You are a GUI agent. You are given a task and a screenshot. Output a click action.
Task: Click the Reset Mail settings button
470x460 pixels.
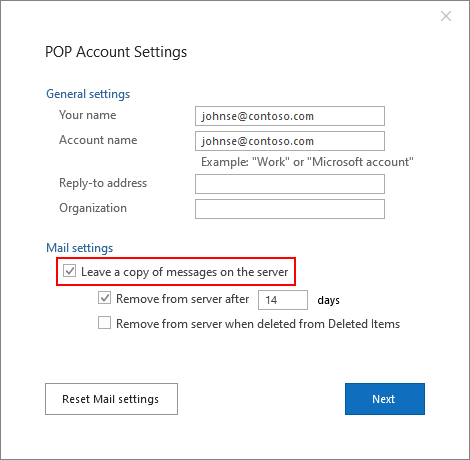pos(111,399)
